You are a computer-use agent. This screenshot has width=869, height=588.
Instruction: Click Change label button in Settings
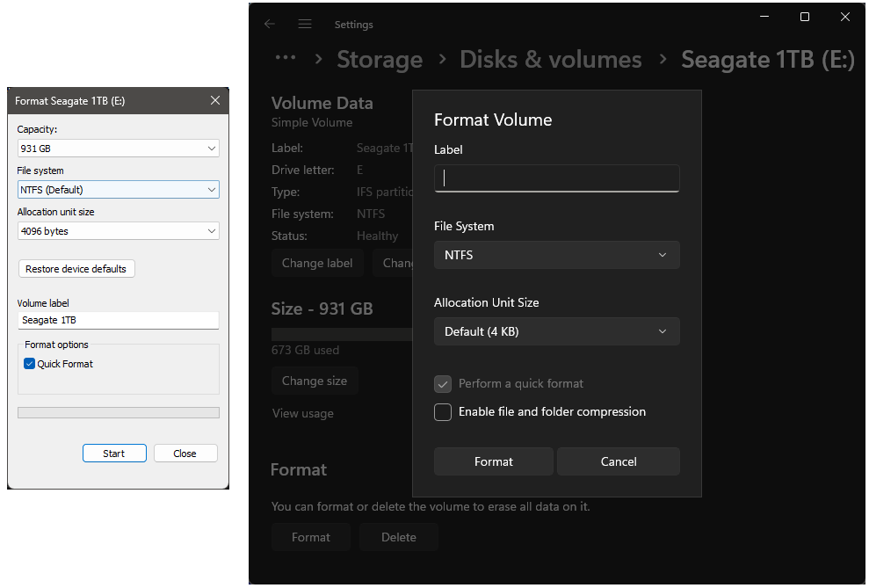(317, 263)
